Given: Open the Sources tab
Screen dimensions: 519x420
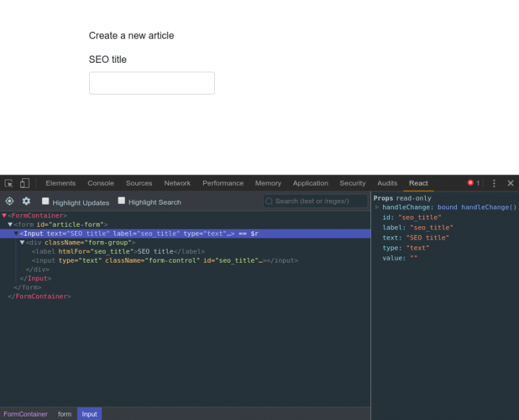Looking at the screenshot, I should pos(139,183).
